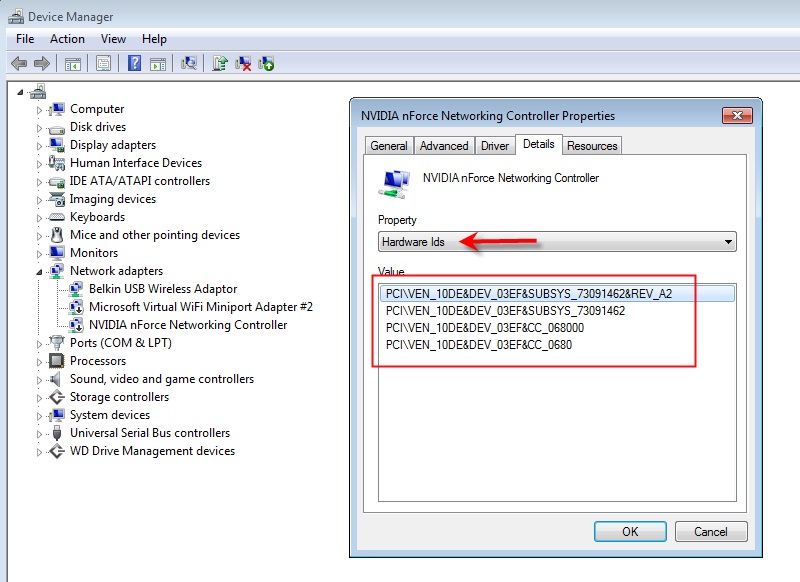Click the Belkin USB Wireless Adaptor icon
The image size is (800, 582).
click(76, 289)
